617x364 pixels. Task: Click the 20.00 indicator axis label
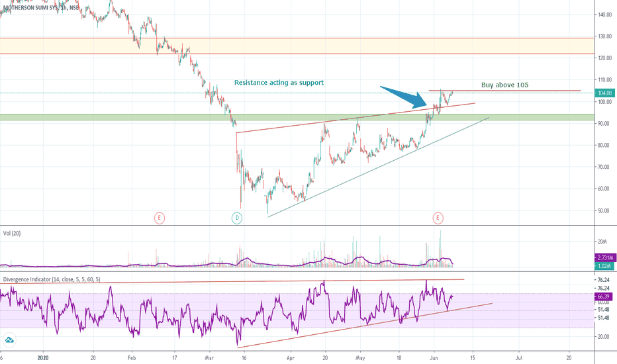click(x=604, y=337)
